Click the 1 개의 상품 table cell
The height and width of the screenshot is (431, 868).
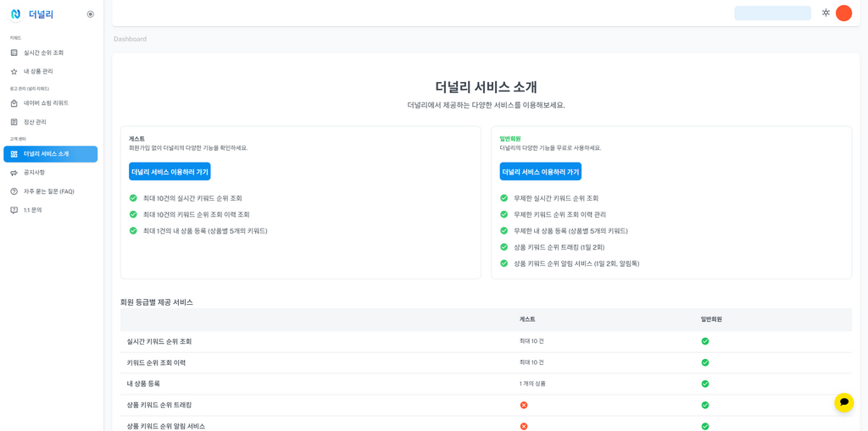pos(532,384)
